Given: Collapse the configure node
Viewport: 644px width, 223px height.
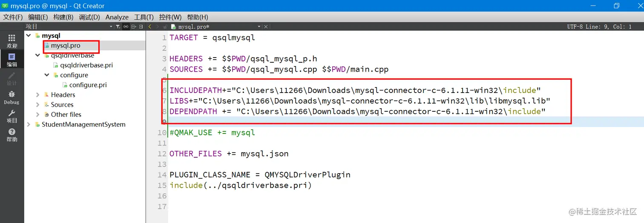Looking at the screenshot, I should click(x=47, y=75).
